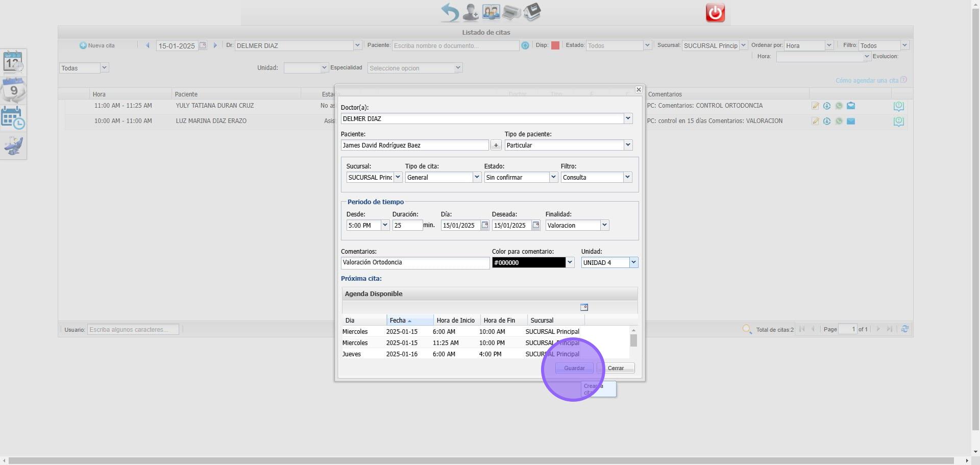Expand the Estado dropdown showing Sin confirmar
Viewport: 980px width, 465px height.
tap(553, 177)
